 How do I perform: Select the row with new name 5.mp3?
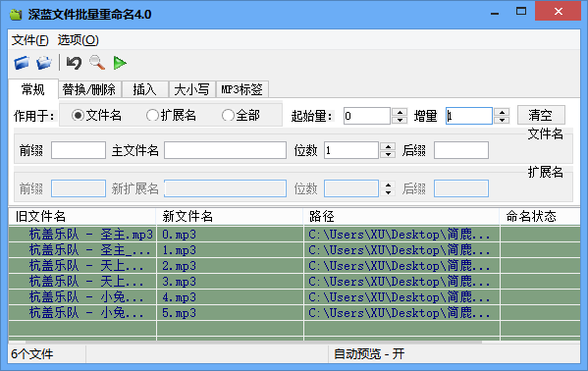294,313
